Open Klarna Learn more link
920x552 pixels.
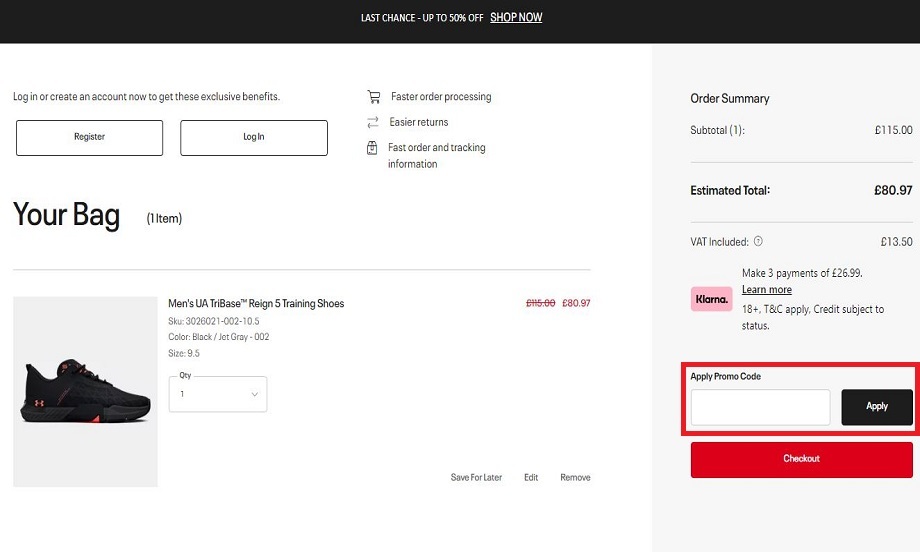click(766, 290)
